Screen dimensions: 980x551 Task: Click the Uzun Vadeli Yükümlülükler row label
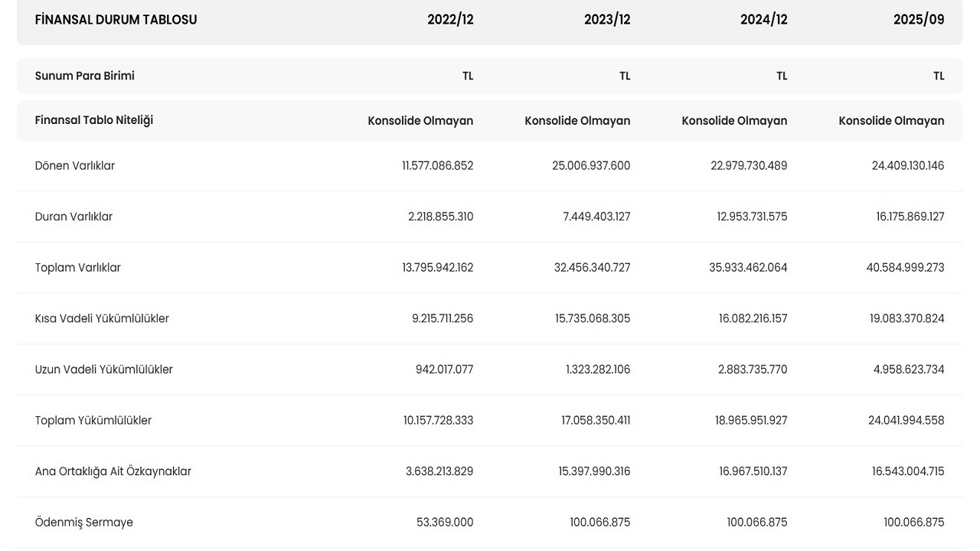104,370
